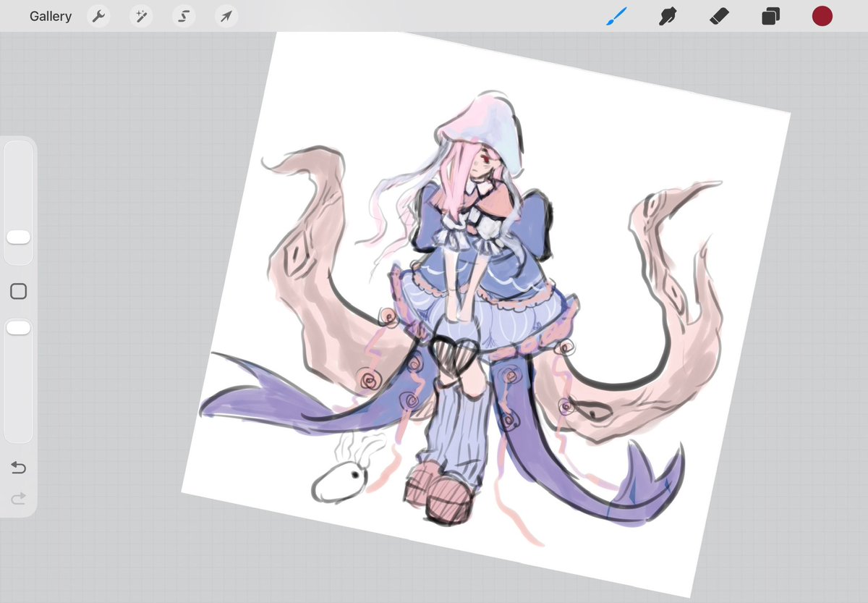Open the Actions wrench menu
This screenshot has width=868, height=603.
(x=98, y=16)
